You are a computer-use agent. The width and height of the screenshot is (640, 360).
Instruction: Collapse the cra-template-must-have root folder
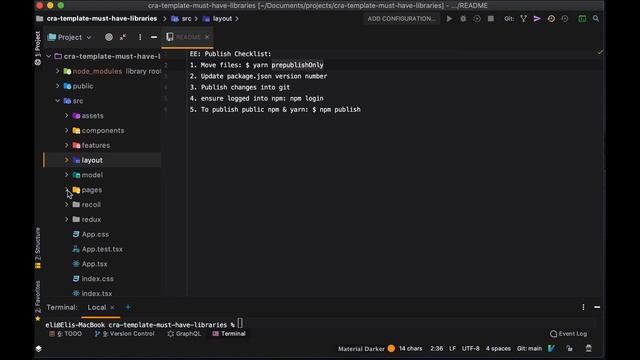tap(49, 56)
